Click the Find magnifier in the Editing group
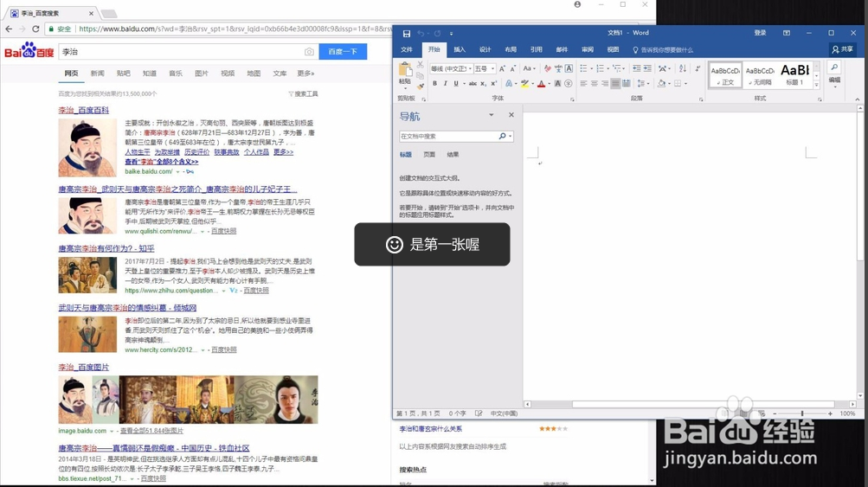 (x=834, y=67)
